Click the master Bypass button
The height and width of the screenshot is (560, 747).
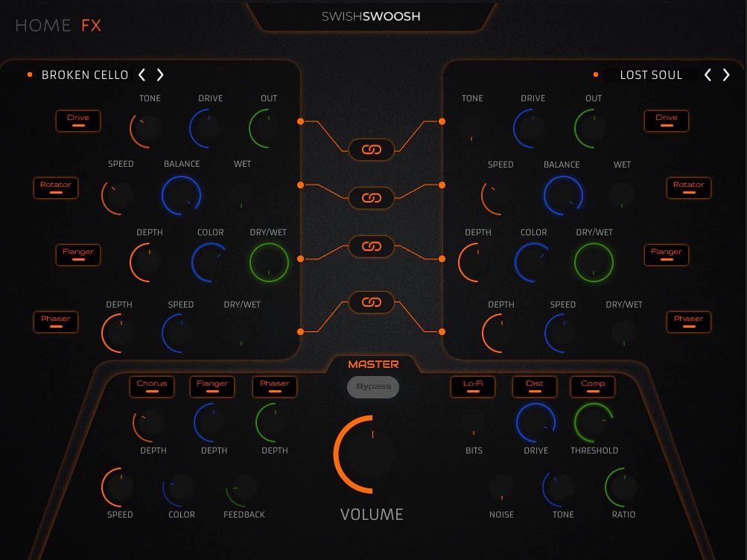click(x=373, y=386)
